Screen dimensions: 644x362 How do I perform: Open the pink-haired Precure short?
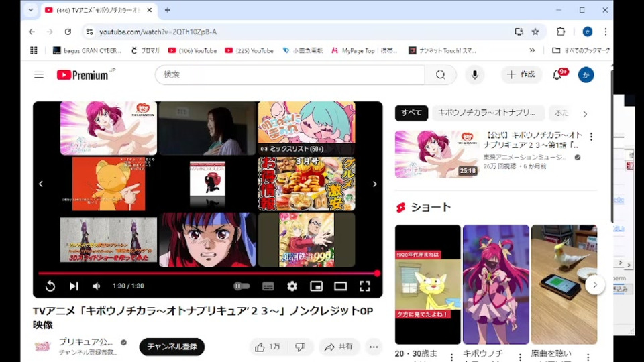pyautogui.click(x=496, y=284)
